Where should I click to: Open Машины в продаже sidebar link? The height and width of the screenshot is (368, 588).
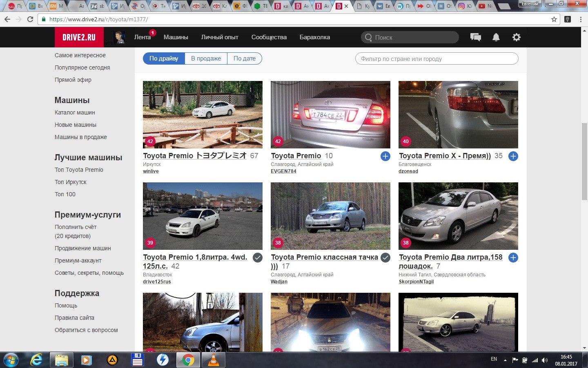81,137
